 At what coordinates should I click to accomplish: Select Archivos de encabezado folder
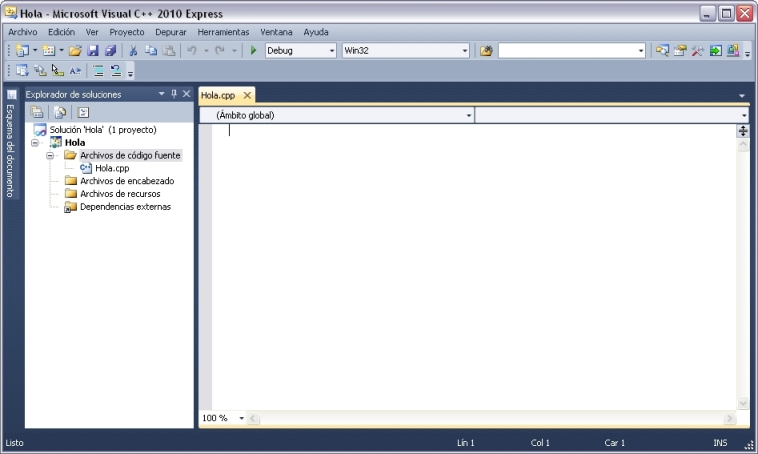(127, 181)
